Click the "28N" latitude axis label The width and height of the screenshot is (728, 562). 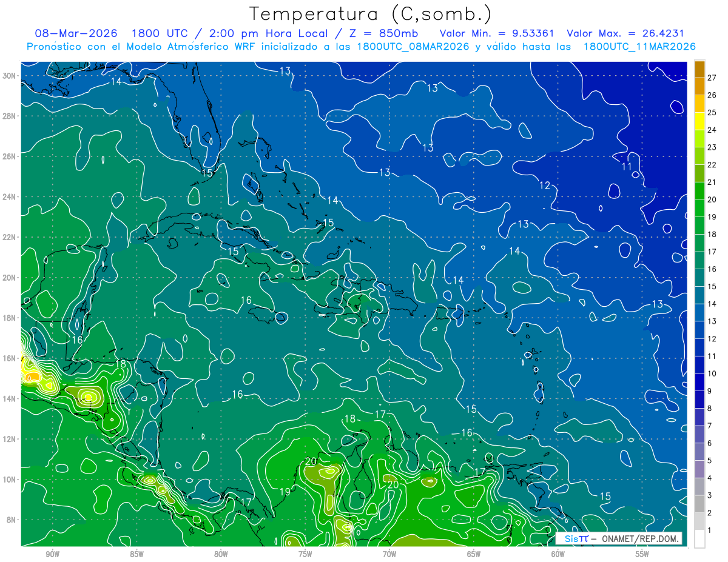(x=10, y=116)
